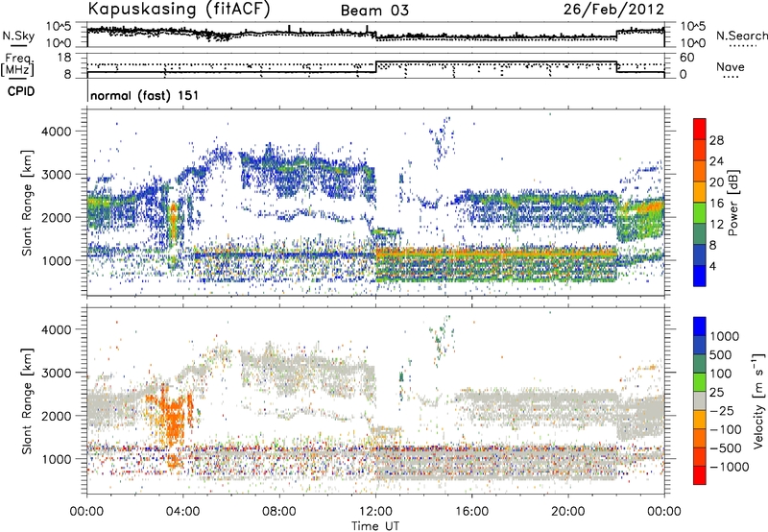The height and width of the screenshot is (532, 768).
Task: Click the "12:00" time axis tick label
Action: (x=375, y=512)
